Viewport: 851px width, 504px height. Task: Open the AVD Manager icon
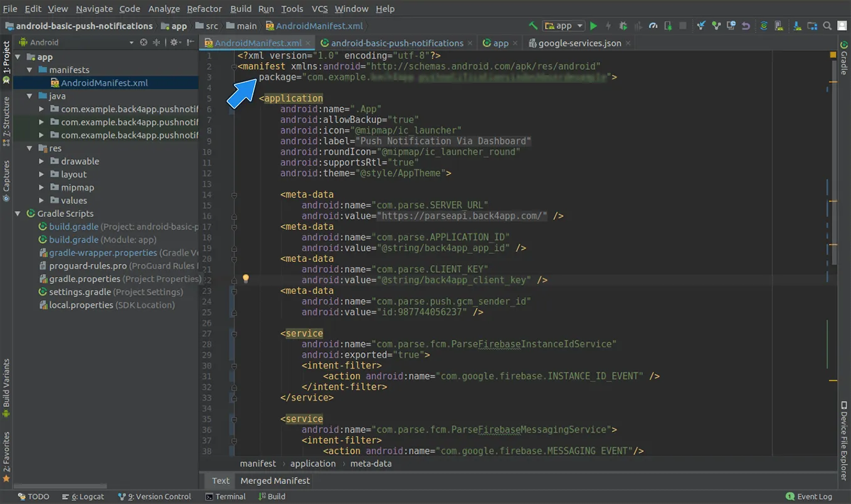click(779, 26)
